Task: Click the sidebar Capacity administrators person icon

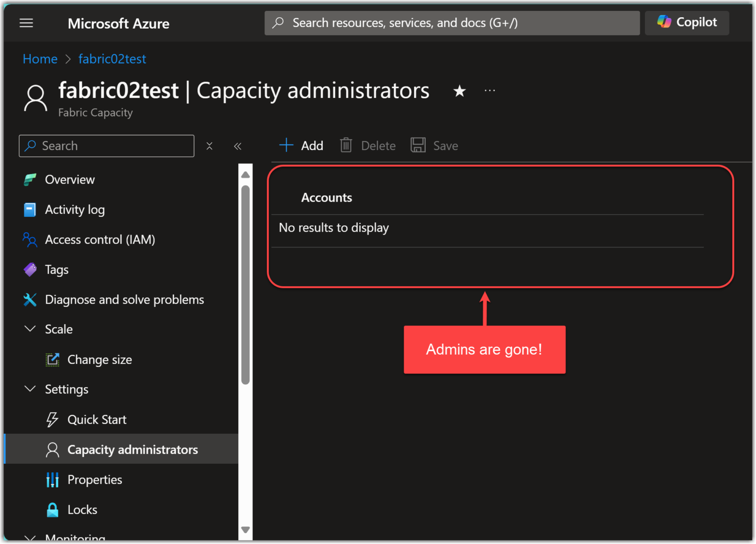Action: (52, 450)
